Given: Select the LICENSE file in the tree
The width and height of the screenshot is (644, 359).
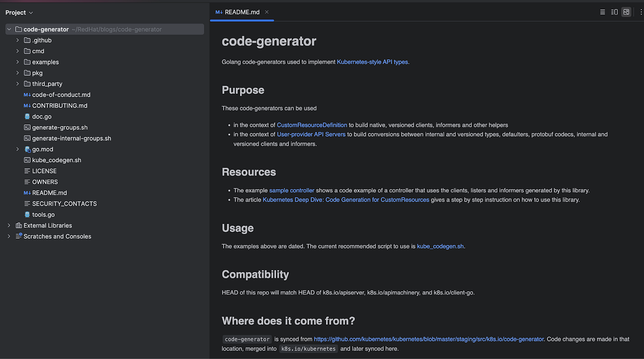Looking at the screenshot, I should tap(44, 171).
